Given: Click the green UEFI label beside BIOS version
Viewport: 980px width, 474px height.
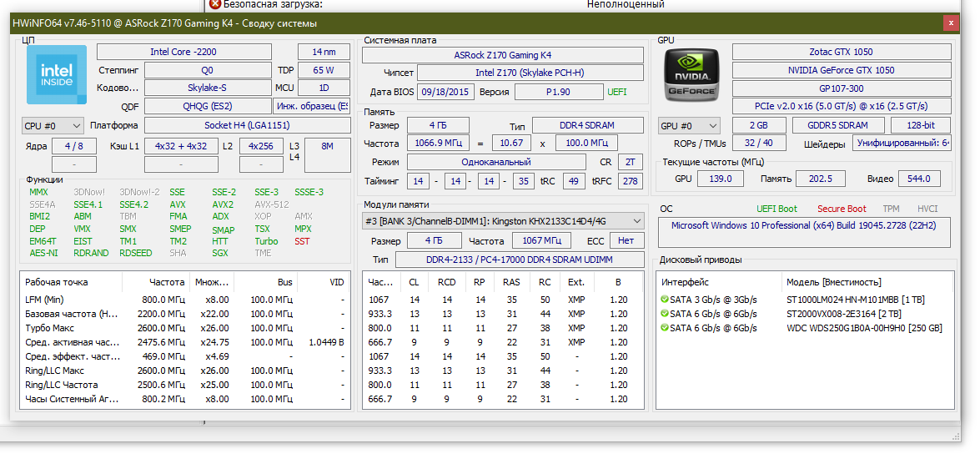Looking at the screenshot, I should pos(617,93).
